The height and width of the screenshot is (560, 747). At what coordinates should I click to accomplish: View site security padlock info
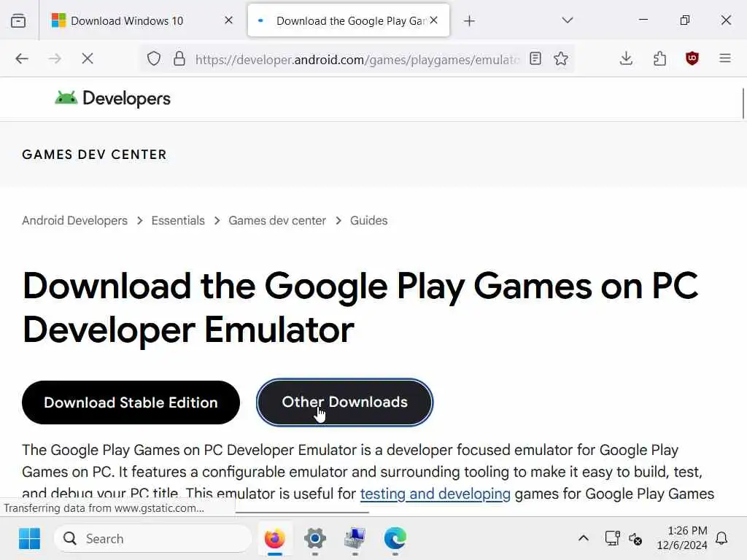pyautogui.click(x=179, y=58)
